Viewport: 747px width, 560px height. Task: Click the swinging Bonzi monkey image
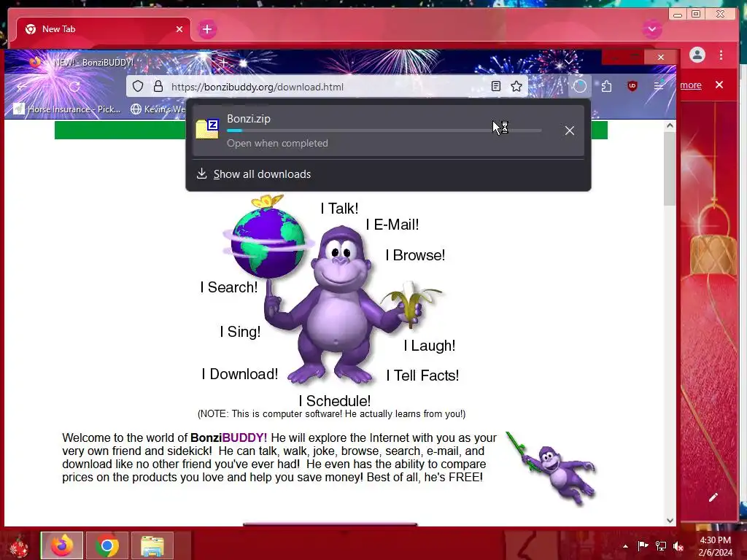[x=551, y=469]
